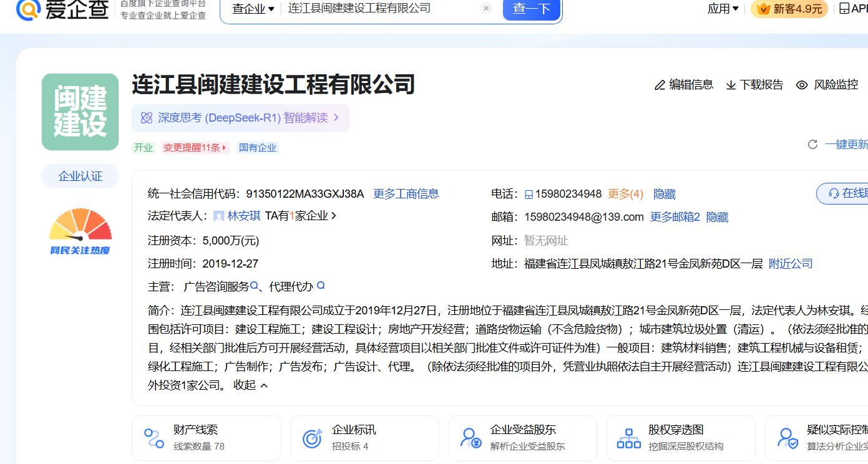This screenshot has width=868, height=464.
Task: Click the clear search text X icon
Action: point(486,9)
